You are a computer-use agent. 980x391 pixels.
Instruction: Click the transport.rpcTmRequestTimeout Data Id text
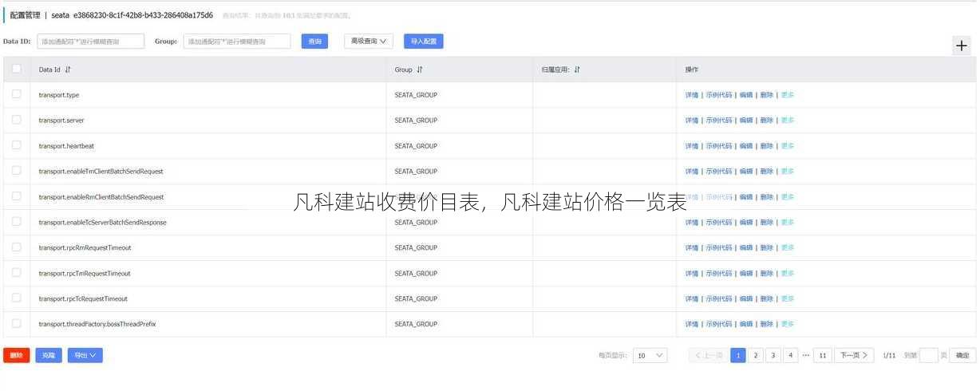click(x=85, y=274)
